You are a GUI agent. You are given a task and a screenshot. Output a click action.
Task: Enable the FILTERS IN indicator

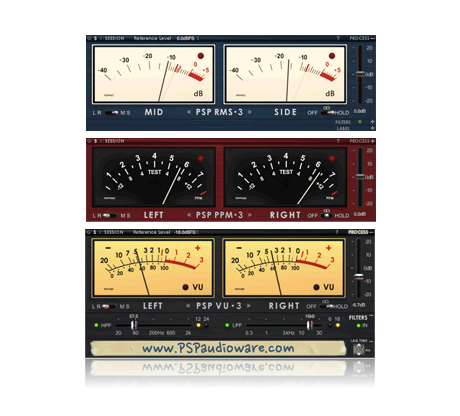[359, 325]
